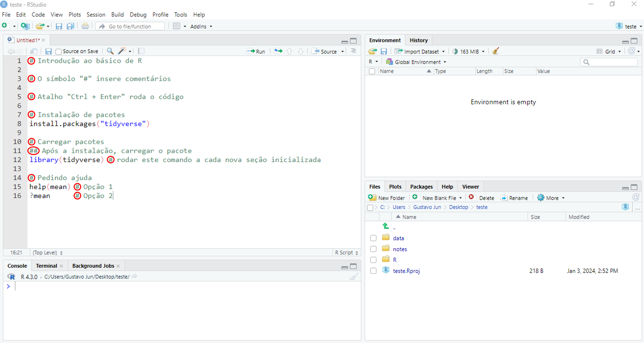Show document outline icon

click(353, 51)
